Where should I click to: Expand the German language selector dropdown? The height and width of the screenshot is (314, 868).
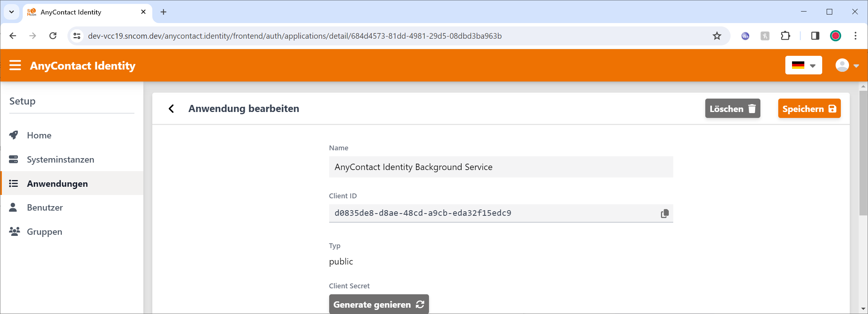coord(803,65)
